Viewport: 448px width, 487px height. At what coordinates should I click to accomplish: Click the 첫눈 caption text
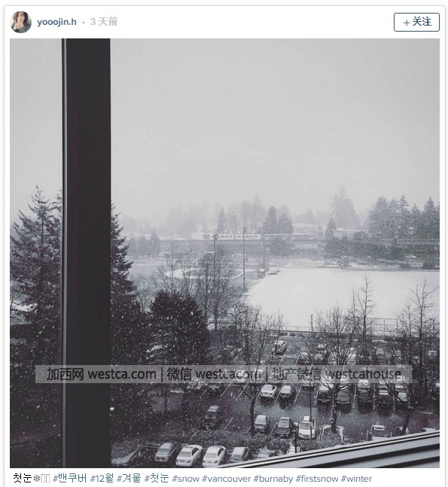(23, 478)
